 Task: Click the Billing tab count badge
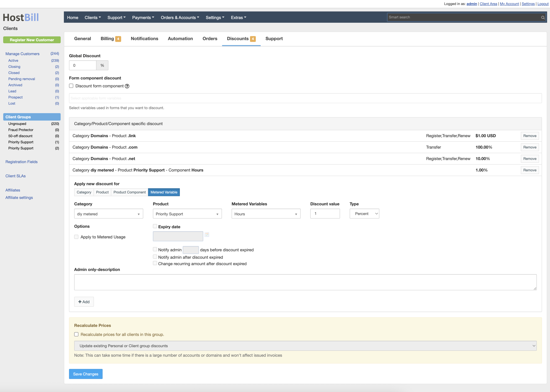click(118, 39)
